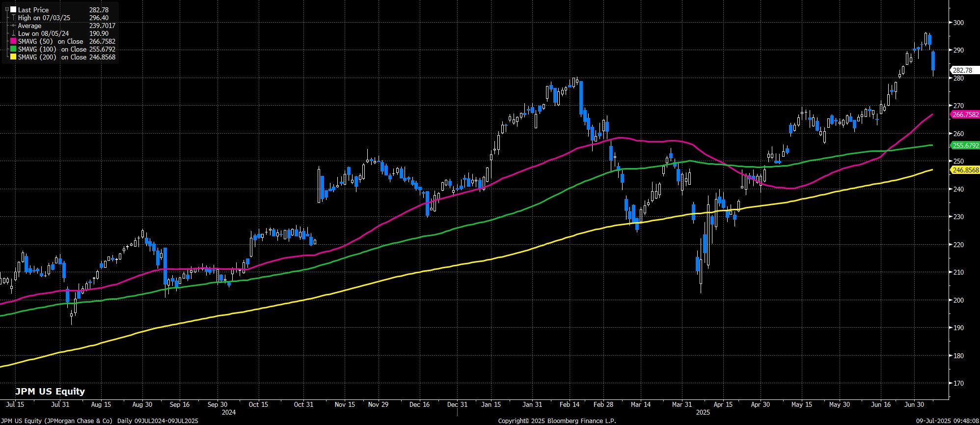Click the 296.40 high value in legend
The height and width of the screenshot is (425, 980).
point(99,18)
